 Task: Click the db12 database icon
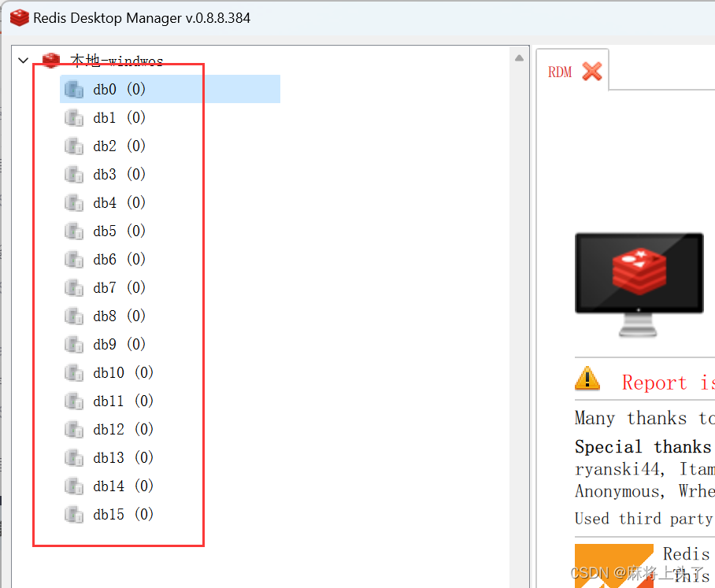pos(74,429)
